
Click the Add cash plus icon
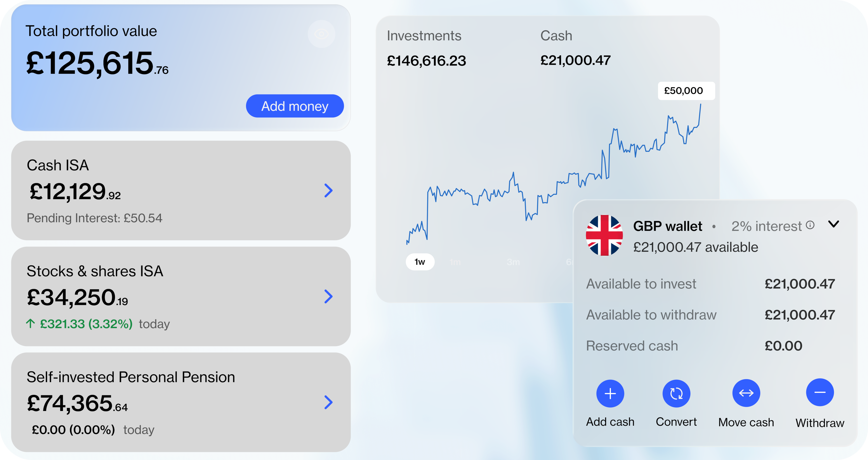click(x=610, y=393)
